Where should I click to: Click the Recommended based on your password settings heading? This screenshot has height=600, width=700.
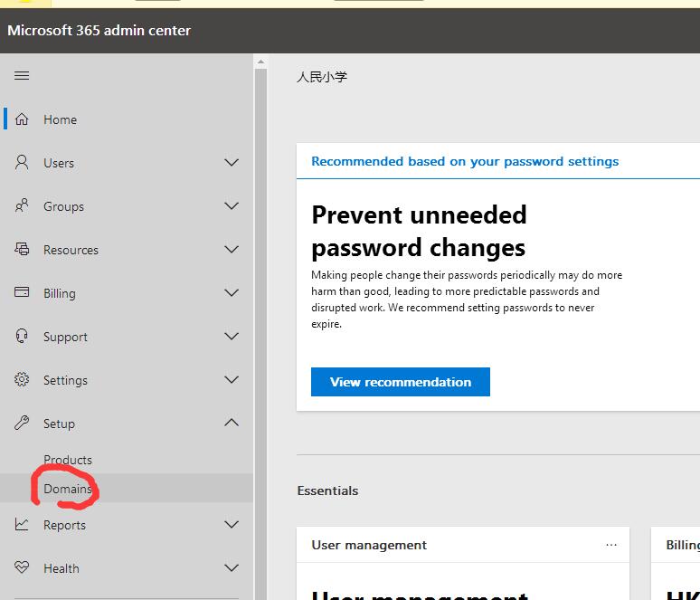465,161
